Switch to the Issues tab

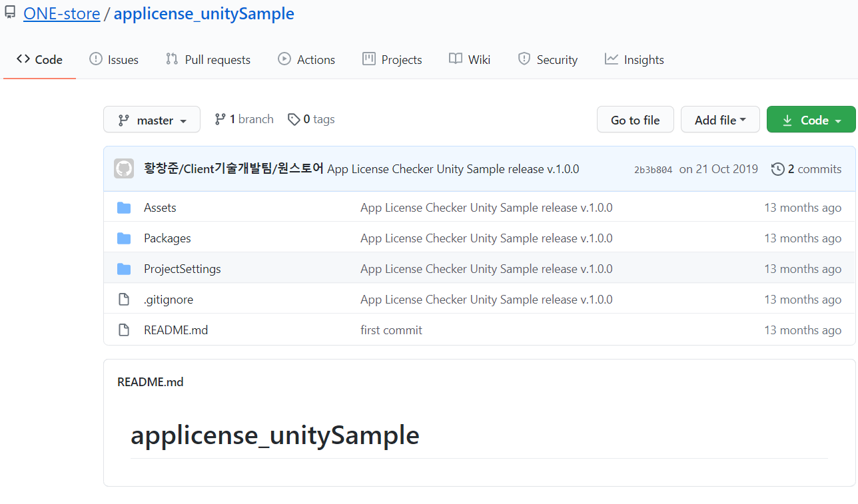click(114, 59)
